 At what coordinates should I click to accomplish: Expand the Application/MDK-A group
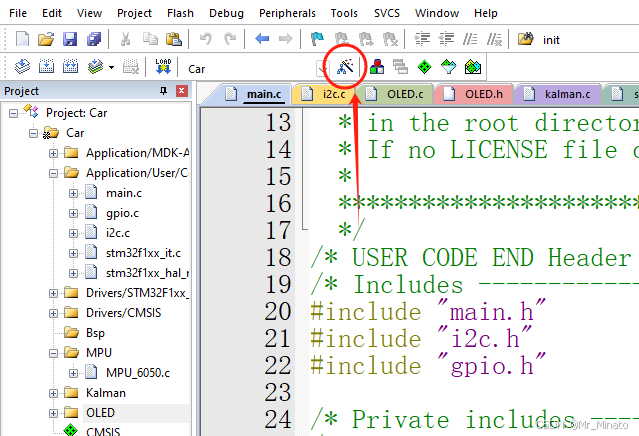tap(53, 153)
